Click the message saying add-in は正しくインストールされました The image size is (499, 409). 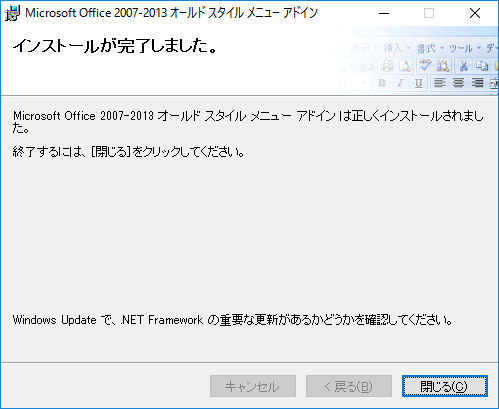click(248, 122)
